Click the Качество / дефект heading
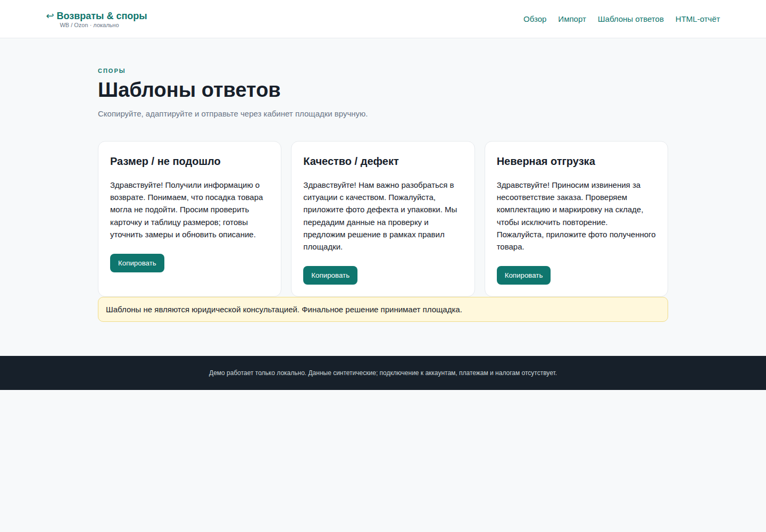 click(351, 161)
